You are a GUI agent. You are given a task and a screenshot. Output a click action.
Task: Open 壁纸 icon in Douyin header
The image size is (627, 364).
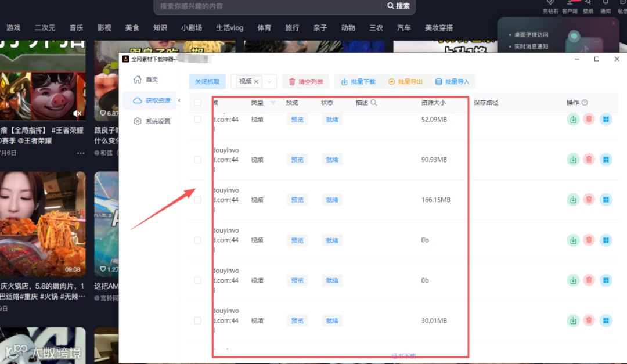588,7
